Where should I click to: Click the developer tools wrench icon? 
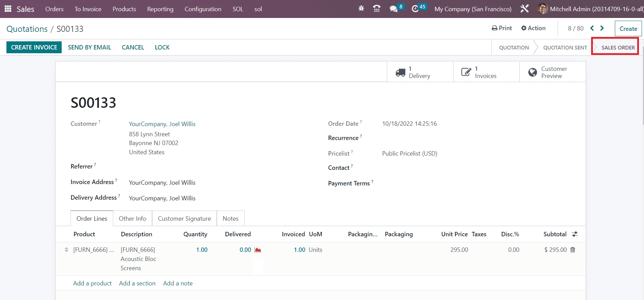point(524,9)
